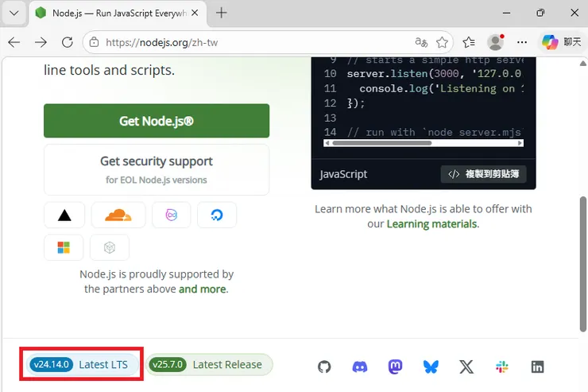The image size is (588, 392).
Task: Open Get security support card
Action: point(157,170)
